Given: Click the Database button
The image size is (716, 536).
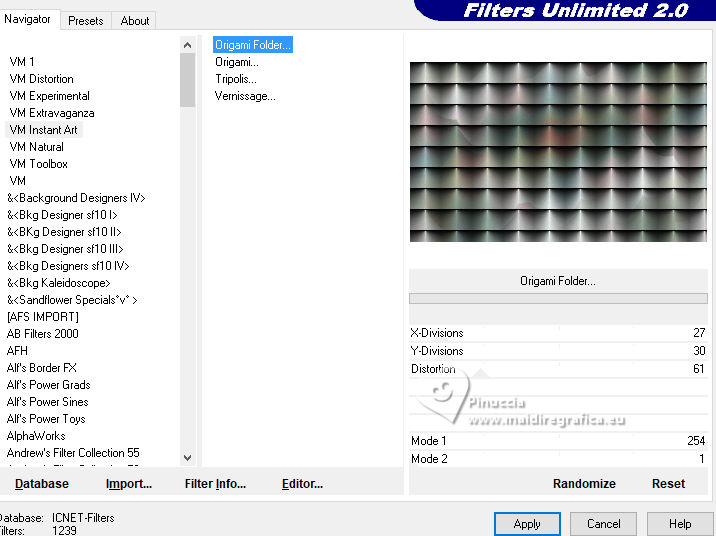Looking at the screenshot, I should (x=42, y=484).
